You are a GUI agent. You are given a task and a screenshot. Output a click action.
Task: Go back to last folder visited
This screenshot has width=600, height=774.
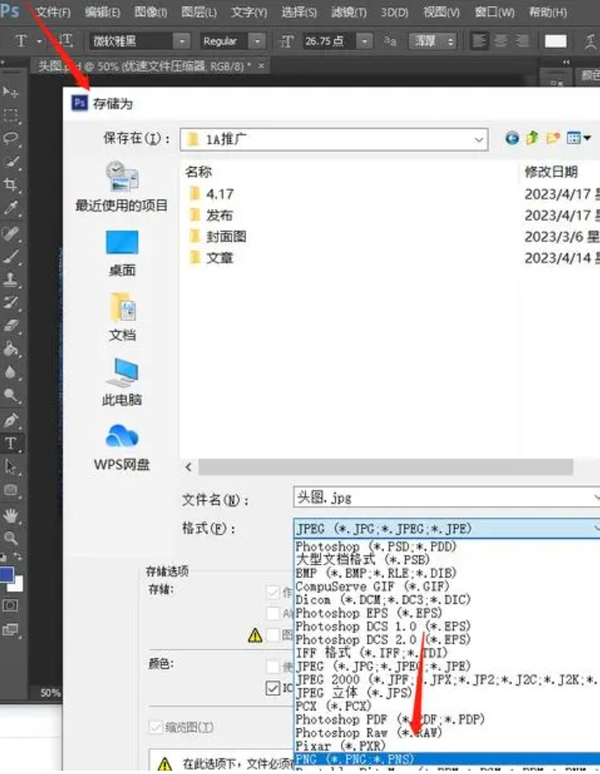point(512,138)
